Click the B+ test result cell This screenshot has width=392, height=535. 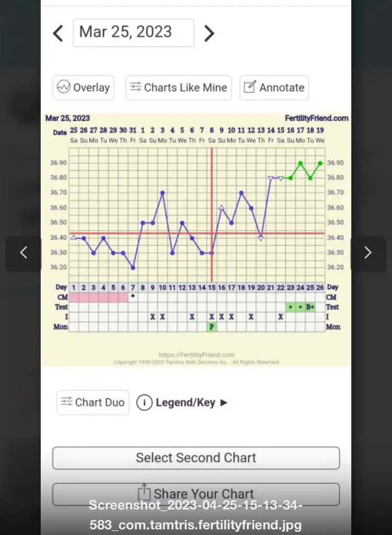tap(310, 307)
